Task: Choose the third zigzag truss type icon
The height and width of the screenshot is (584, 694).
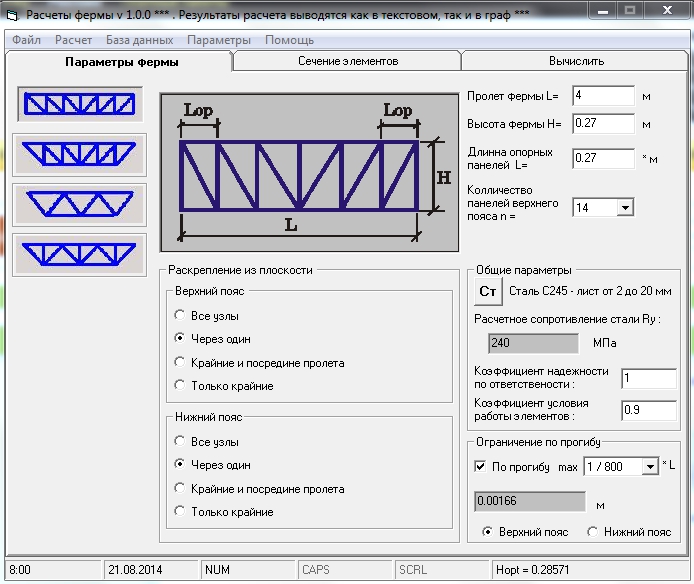Action: tap(81, 203)
